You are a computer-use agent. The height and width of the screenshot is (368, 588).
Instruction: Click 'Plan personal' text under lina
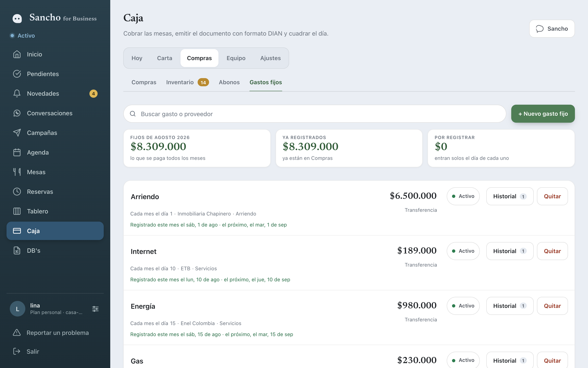(x=46, y=312)
